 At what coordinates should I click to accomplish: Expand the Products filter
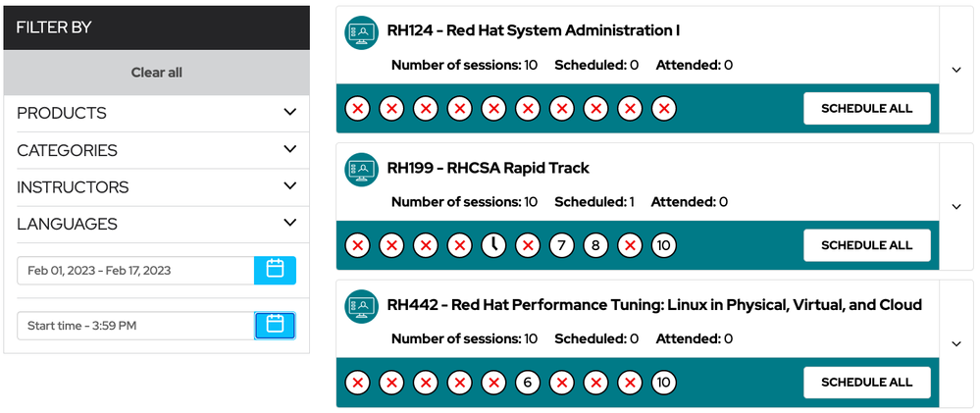click(x=289, y=113)
